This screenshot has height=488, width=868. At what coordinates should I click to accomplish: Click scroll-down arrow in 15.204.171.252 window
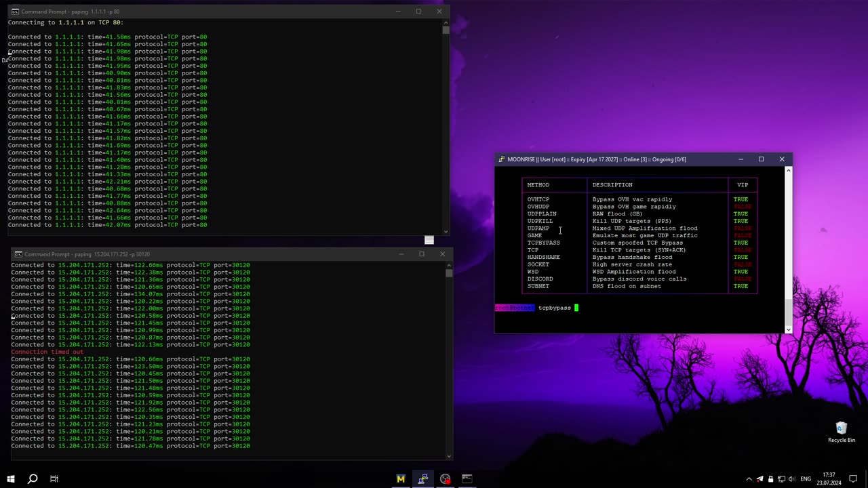click(x=448, y=455)
